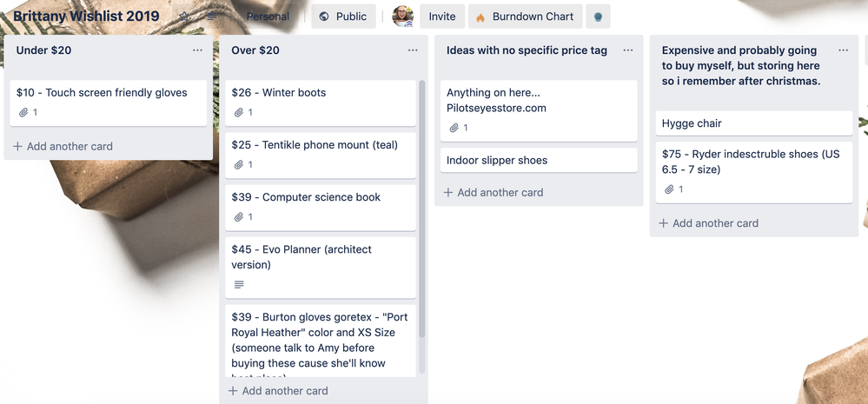Viewport: 868px width, 404px height.
Task: Open the board description icon next to star
Action: 211,17
